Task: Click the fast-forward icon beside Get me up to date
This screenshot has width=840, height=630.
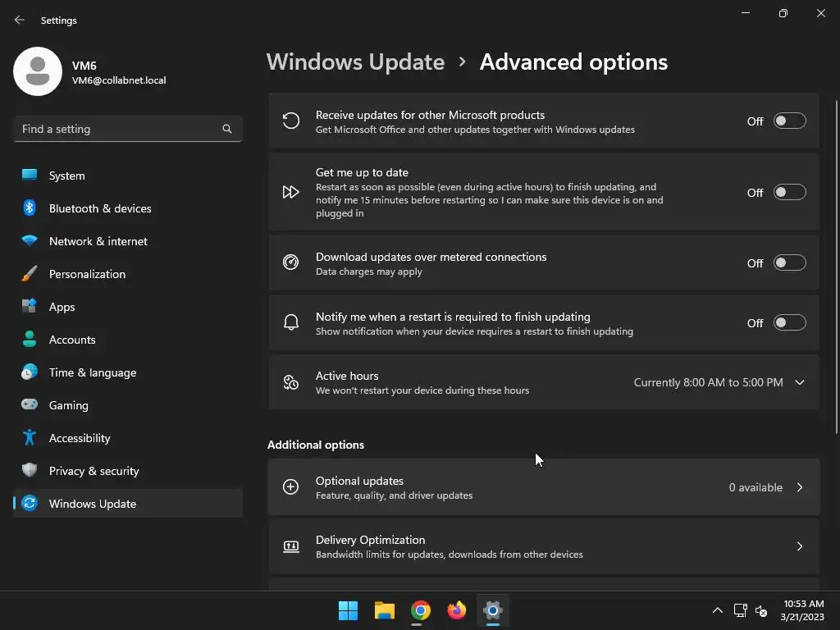Action: (291, 192)
